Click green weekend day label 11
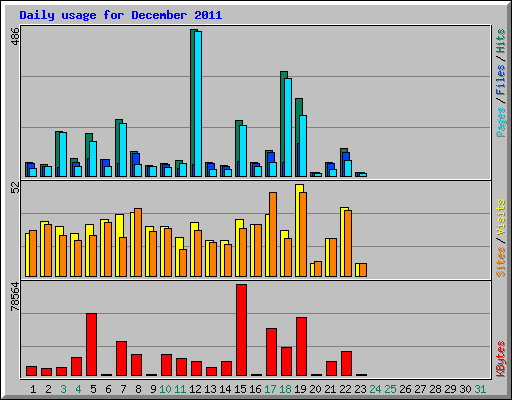Screen dimensions: 512x400 click(180, 389)
